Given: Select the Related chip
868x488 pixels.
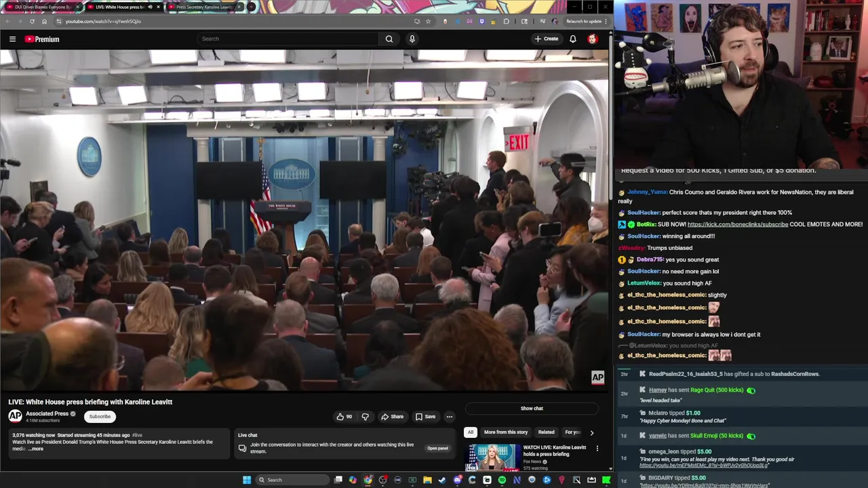Looking at the screenshot, I should tap(546, 432).
